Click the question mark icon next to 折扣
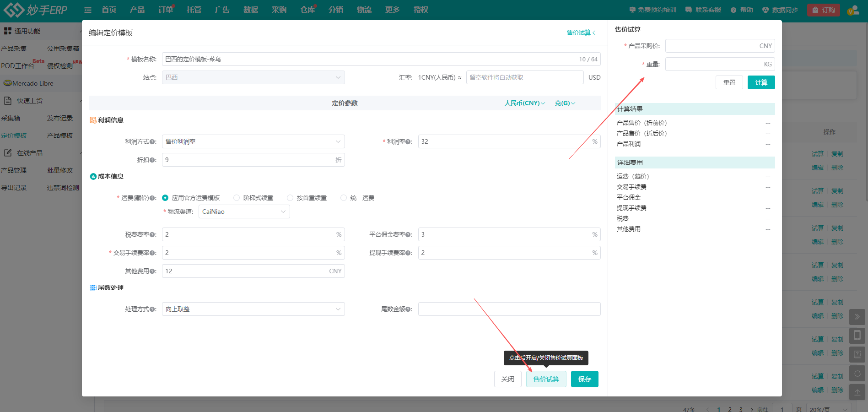Viewport: 868px width, 412px height. click(x=152, y=160)
